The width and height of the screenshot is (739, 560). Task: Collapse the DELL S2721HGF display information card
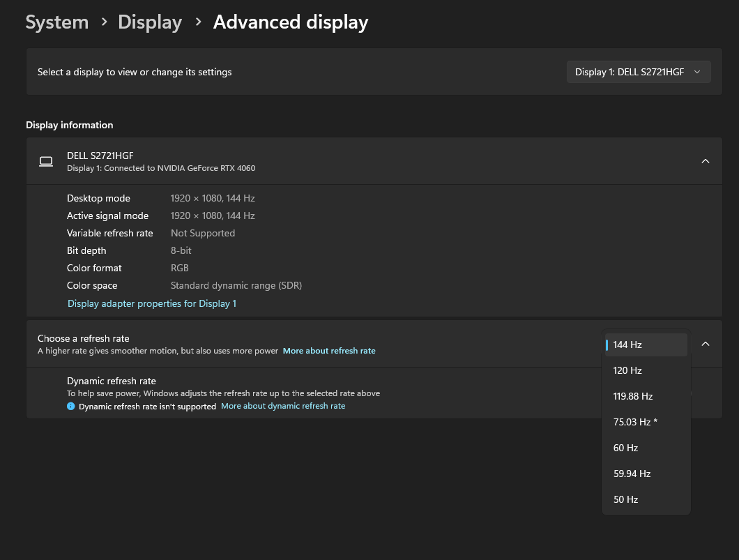coord(705,161)
